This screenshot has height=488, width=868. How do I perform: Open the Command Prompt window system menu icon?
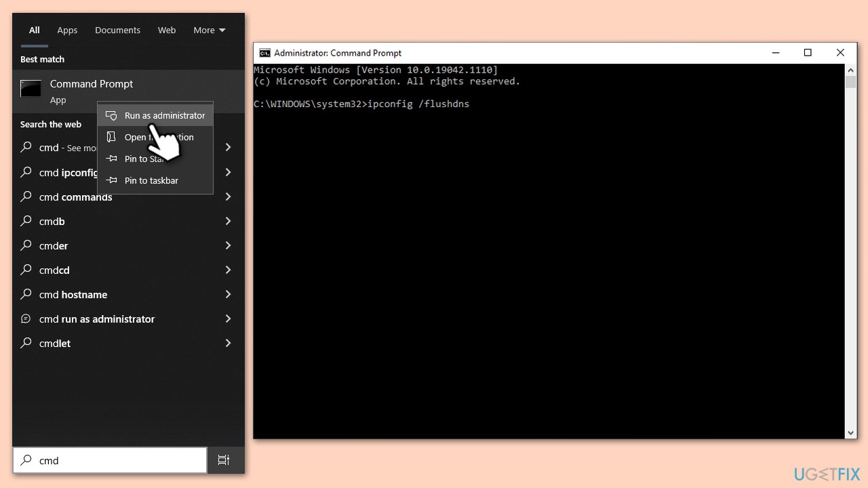coord(264,53)
